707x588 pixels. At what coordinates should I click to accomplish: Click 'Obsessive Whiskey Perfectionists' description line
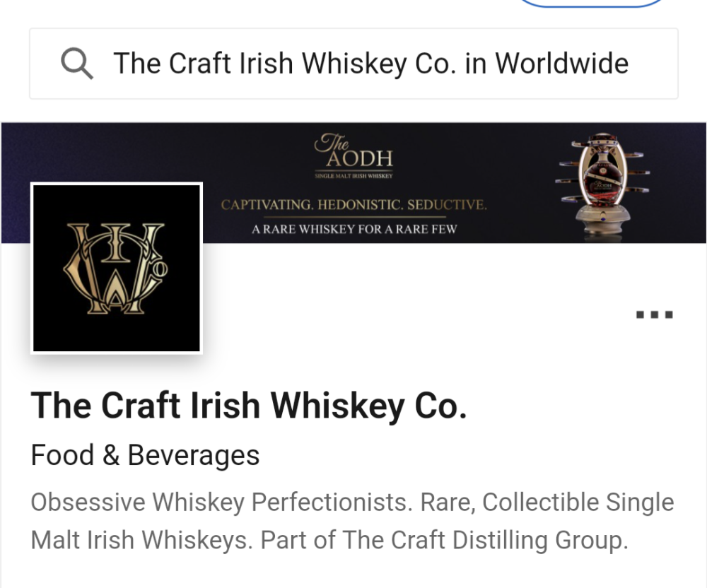[x=221, y=502]
